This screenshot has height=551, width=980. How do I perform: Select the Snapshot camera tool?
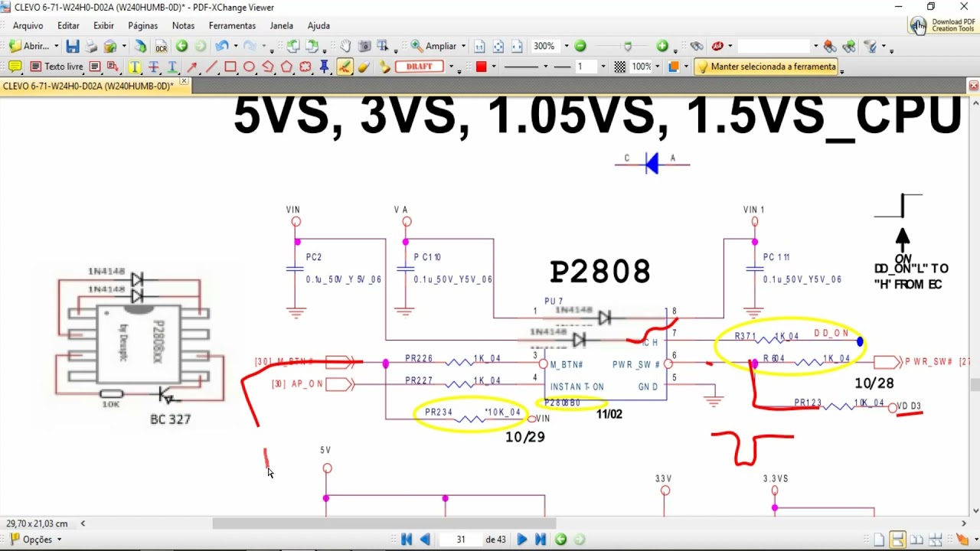365,46
